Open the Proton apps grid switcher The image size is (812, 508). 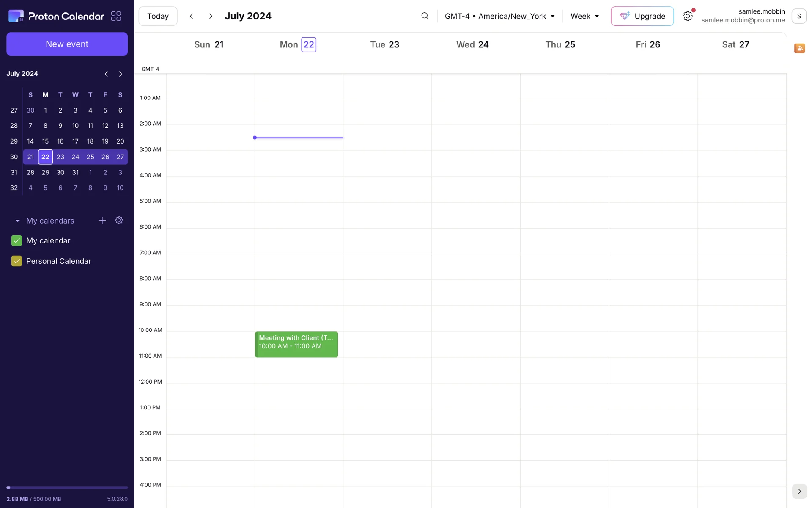pyautogui.click(x=116, y=16)
